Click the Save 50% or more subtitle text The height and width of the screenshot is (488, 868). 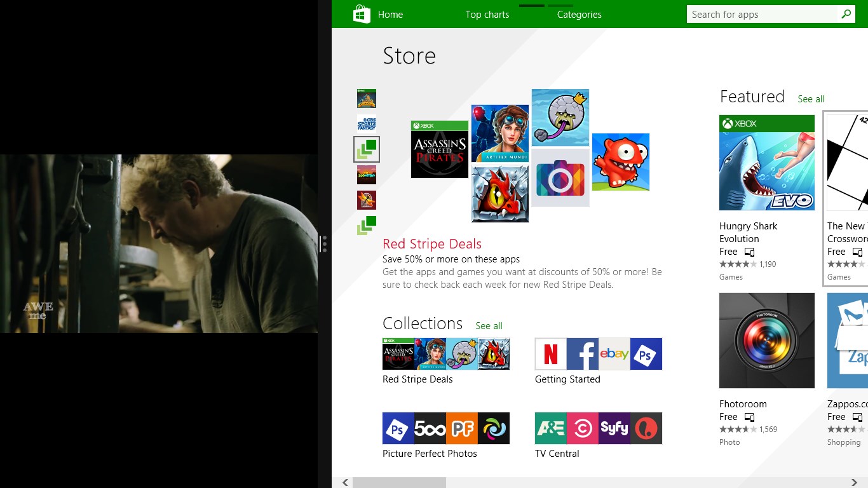point(451,259)
